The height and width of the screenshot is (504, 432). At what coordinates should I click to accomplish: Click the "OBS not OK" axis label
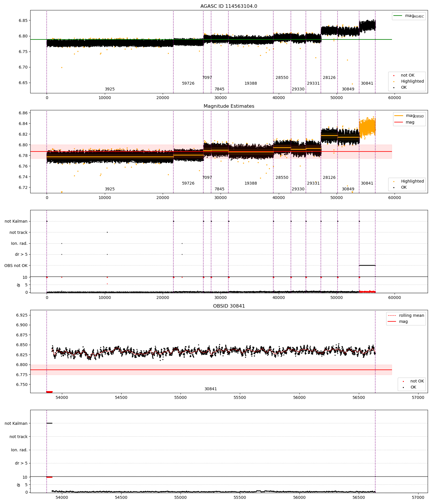pyautogui.click(x=16, y=266)
